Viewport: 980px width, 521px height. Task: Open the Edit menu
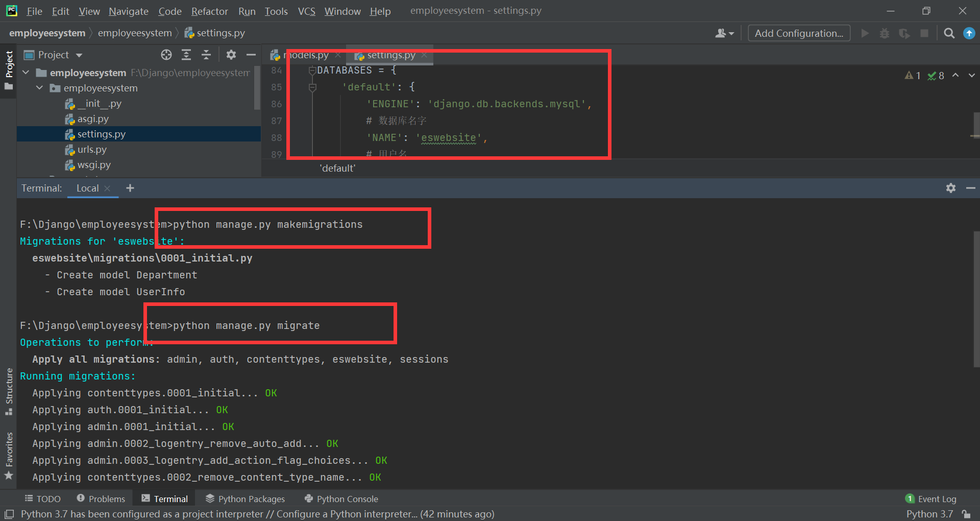point(60,11)
